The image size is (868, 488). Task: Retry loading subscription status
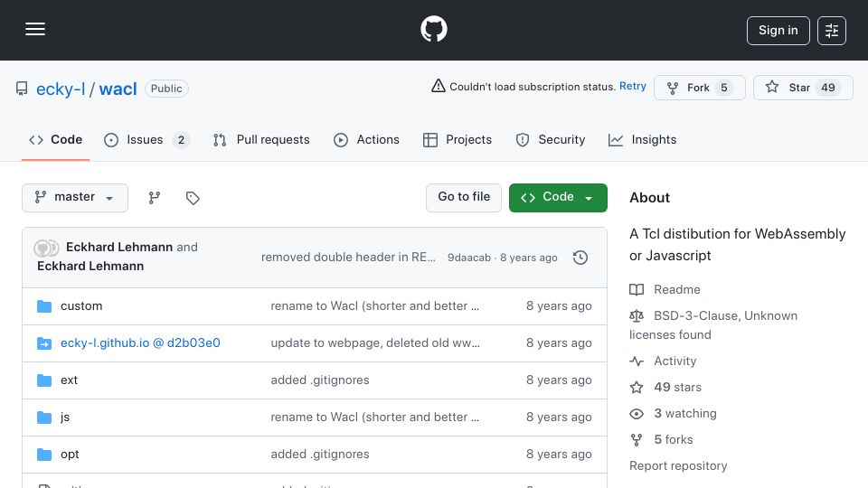pyautogui.click(x=633, y=87)
